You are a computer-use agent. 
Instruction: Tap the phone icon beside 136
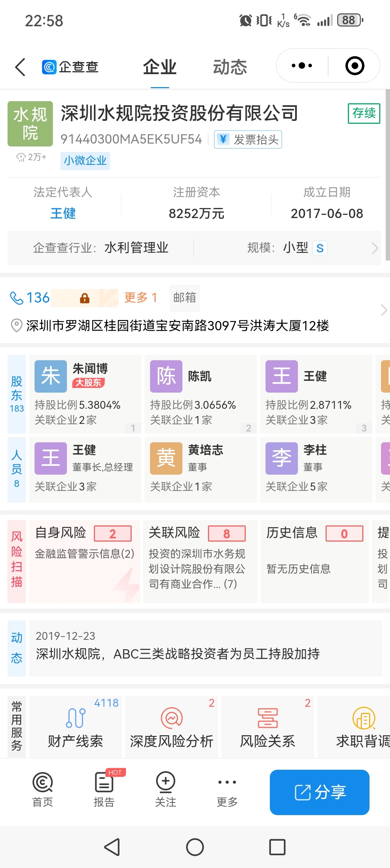[16, 298]
